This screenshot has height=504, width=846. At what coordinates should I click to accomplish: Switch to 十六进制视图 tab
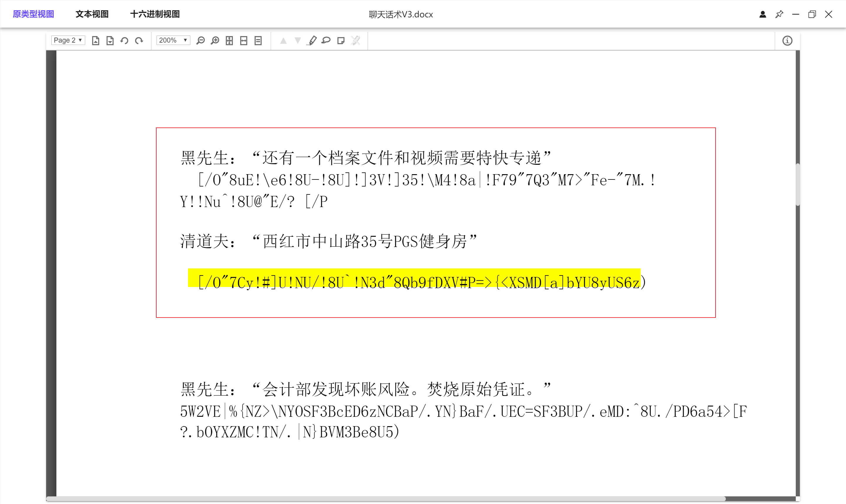[x=155, y=14]
